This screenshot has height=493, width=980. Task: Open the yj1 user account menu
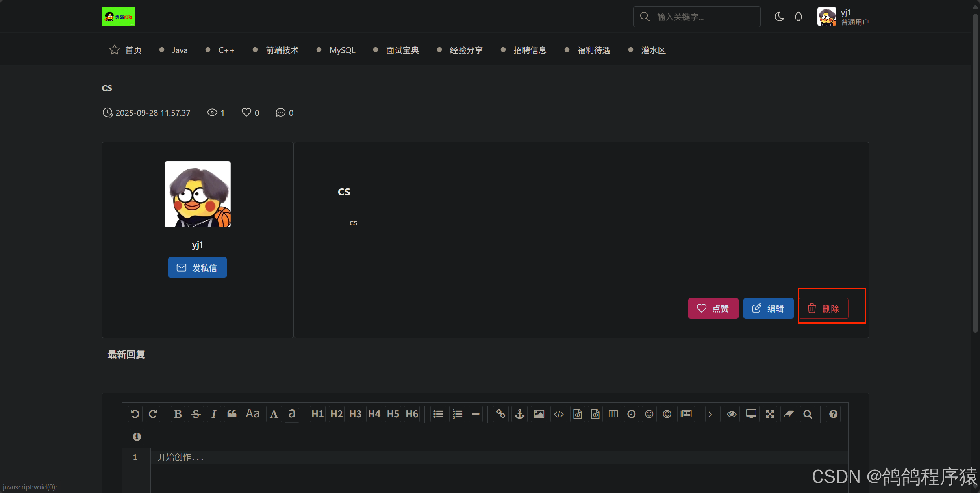click(x=843, y=17)
